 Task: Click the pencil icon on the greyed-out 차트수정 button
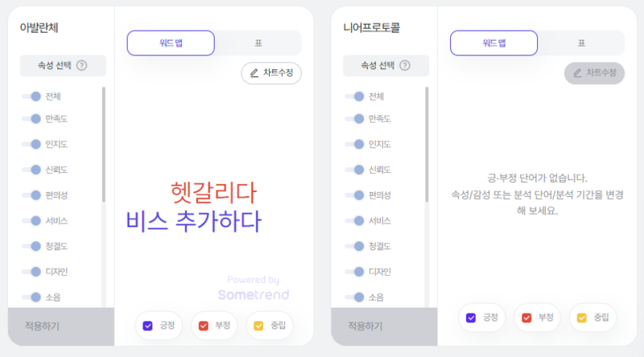click(x=577, y=73)
